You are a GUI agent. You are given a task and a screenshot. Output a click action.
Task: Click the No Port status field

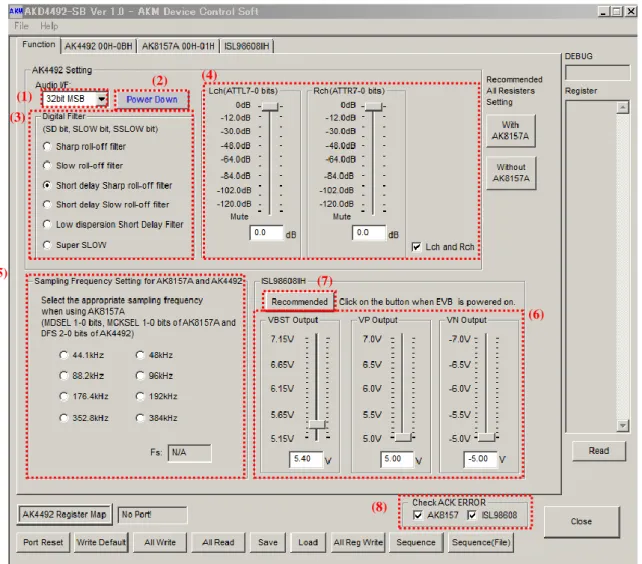tap(152, 515)
